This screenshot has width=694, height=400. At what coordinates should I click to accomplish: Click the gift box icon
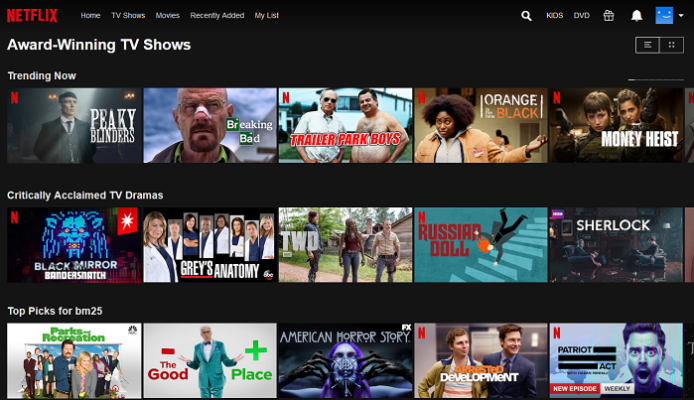pos(608,16)
